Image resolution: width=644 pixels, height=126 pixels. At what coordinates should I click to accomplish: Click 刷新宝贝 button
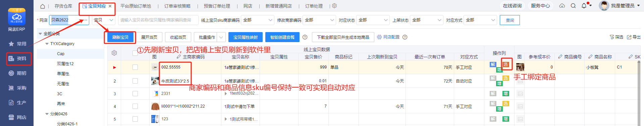[120, 37]
